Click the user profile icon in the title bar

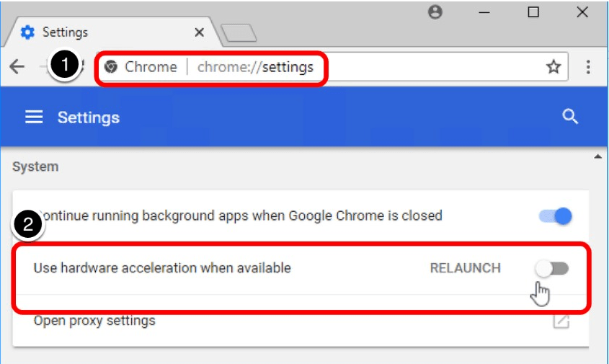point(435,12)
